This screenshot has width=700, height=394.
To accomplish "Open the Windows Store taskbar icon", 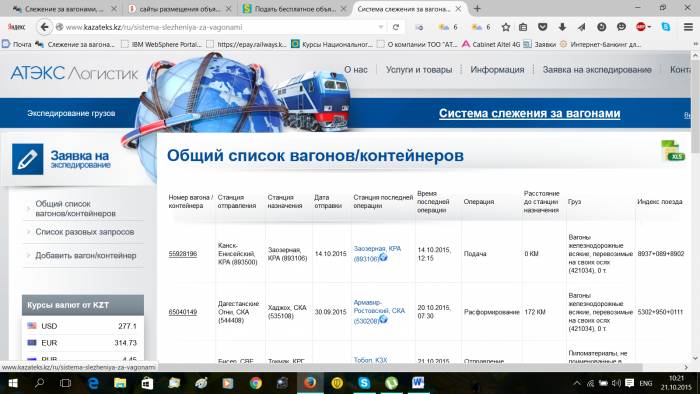I will point(147,383).
